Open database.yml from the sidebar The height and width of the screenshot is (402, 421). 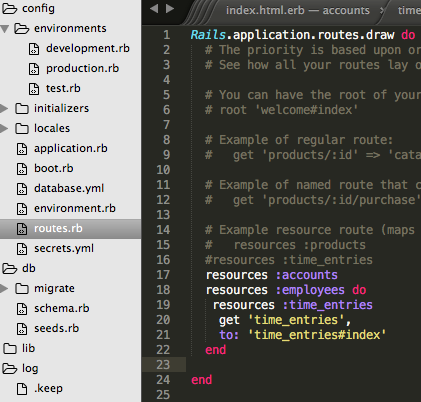pyautogui.click(x=69, y=189)
